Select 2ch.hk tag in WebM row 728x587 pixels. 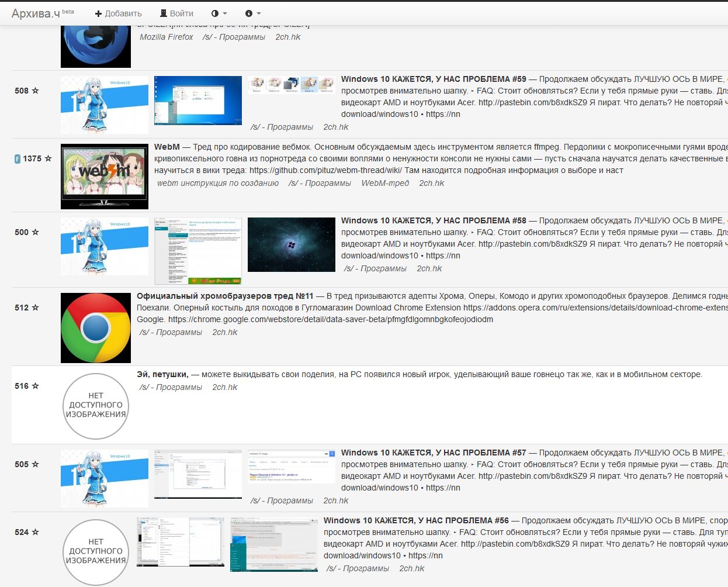tap(432, 183)
